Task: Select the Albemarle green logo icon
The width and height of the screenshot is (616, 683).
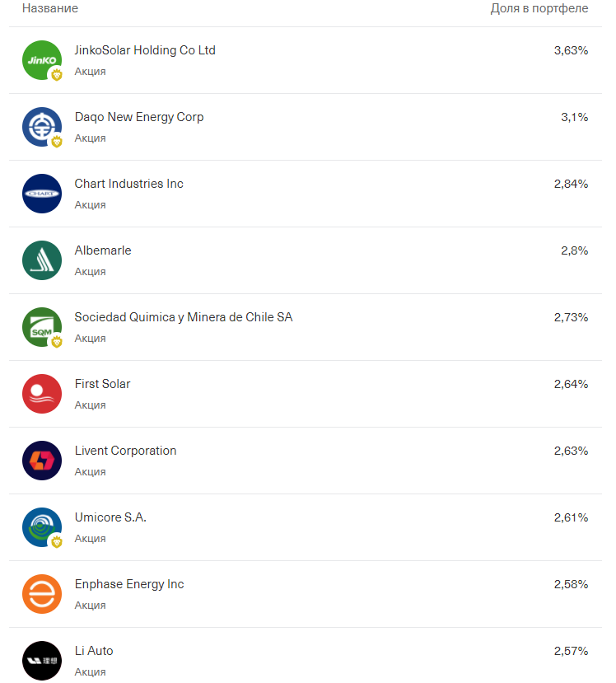Action: (42, 260)
